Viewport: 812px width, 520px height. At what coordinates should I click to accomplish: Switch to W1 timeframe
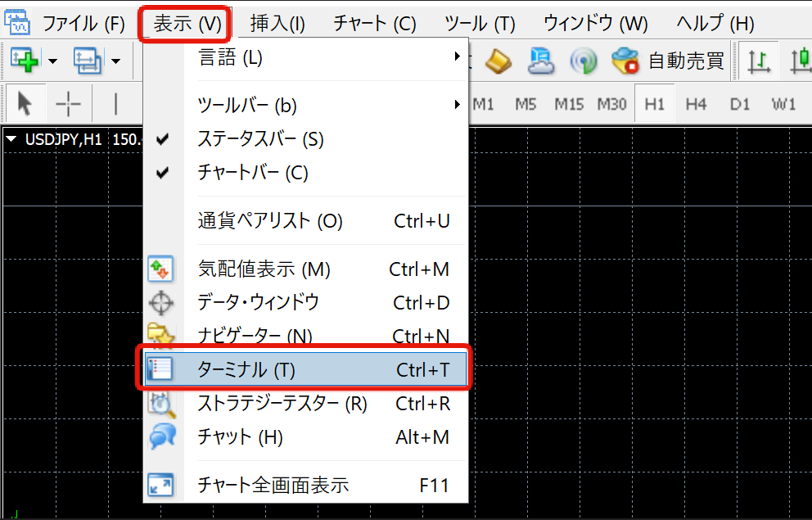(783, 104)
